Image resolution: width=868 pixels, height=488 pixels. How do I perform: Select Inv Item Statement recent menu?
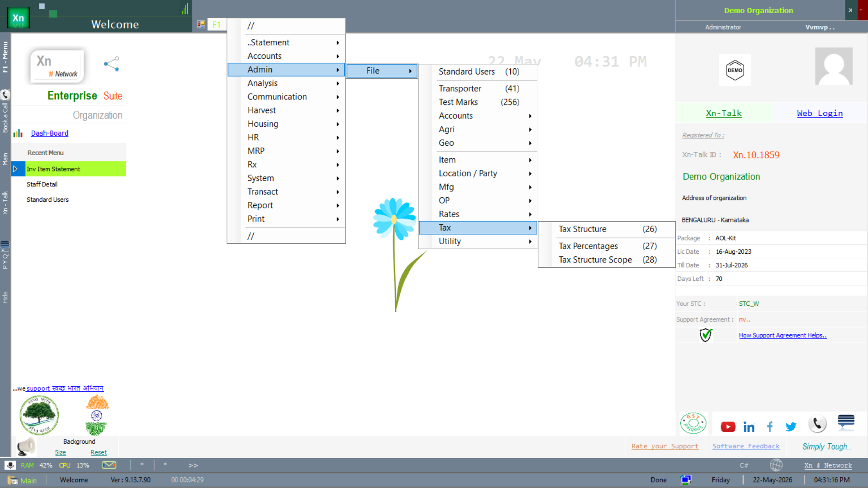[69, 169]
